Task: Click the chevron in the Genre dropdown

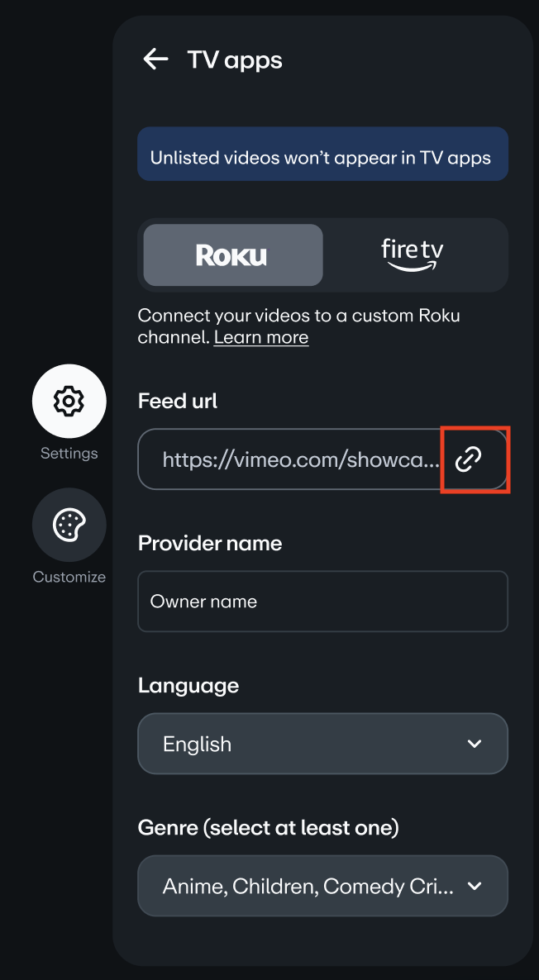Action: point(475,886)
